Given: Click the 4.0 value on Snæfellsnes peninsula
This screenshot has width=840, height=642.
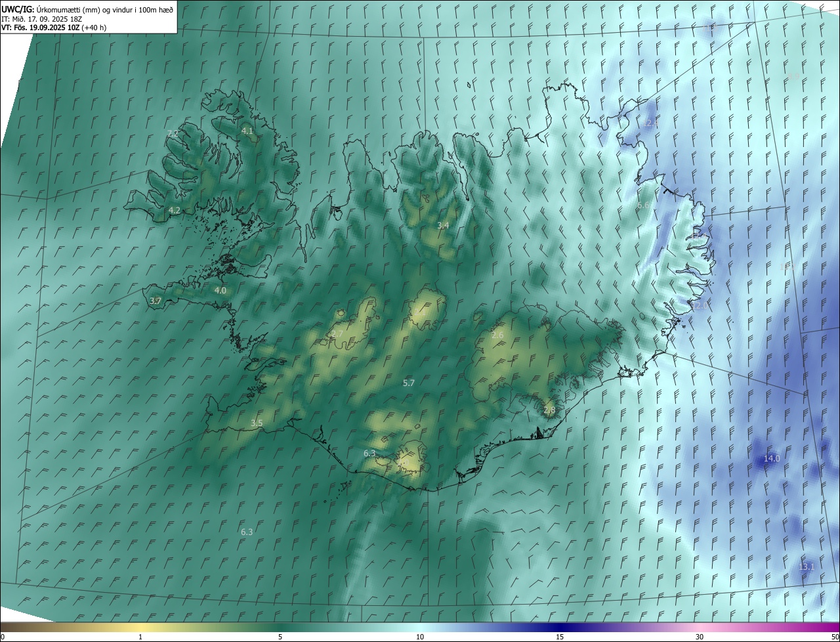Looking at the screenshot, I should 220,290.
